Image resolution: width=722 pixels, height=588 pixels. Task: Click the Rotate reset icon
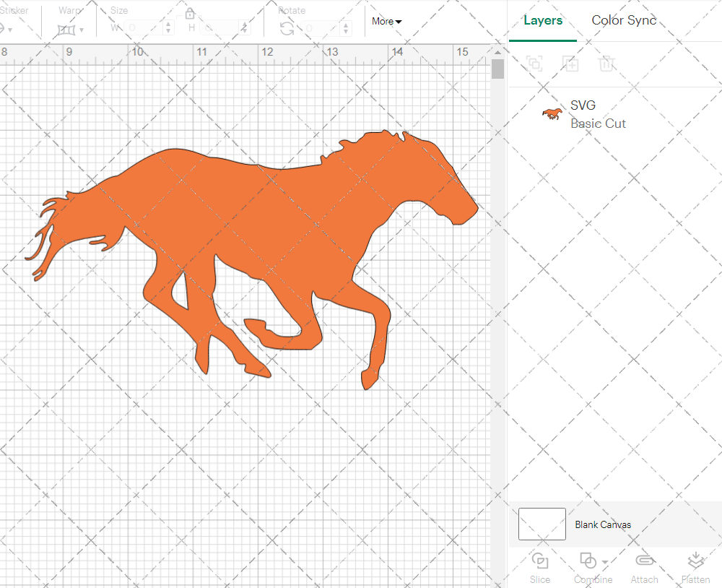pos(287,27)
